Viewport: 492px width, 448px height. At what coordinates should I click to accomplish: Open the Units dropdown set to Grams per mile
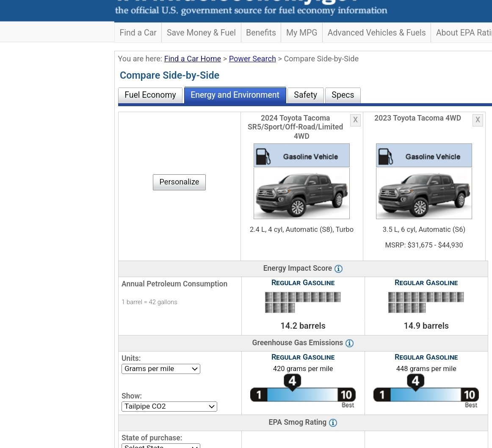(160, 369)
